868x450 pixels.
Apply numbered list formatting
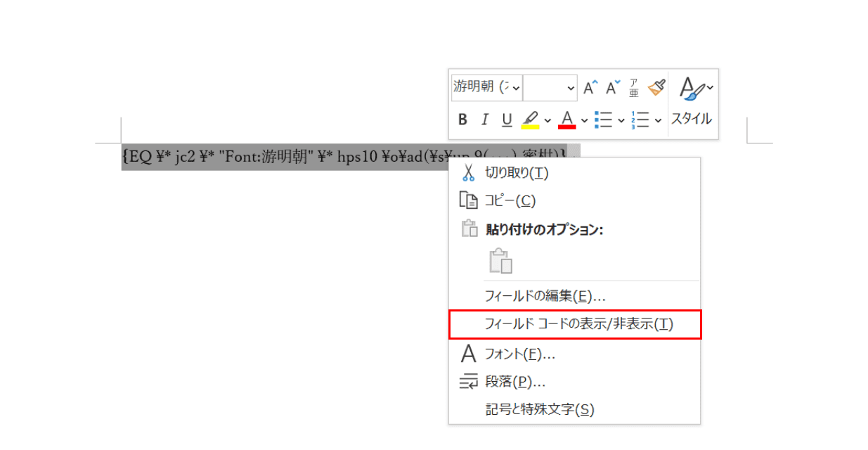640,120
